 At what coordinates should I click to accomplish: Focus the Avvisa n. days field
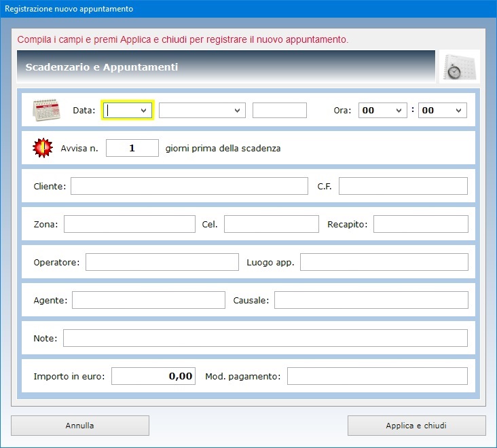(x=132, y=148)
